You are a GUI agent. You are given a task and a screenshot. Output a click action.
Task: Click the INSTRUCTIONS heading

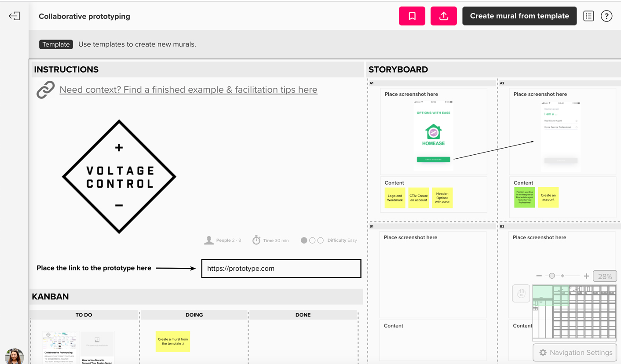(x=66, y=69)
